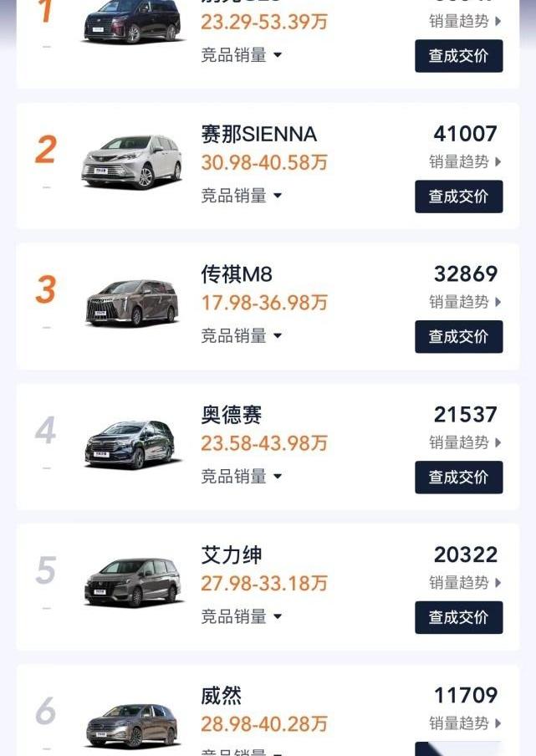Image resolution: width=536 pixels, height=756 pixels.
Task: Open the 奥德赛 model name link
Action: (x=232, y=415)
